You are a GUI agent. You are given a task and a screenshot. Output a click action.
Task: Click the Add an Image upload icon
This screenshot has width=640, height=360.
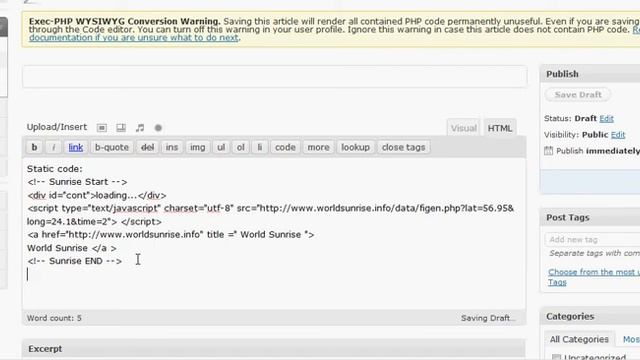[x=102, y=128]
